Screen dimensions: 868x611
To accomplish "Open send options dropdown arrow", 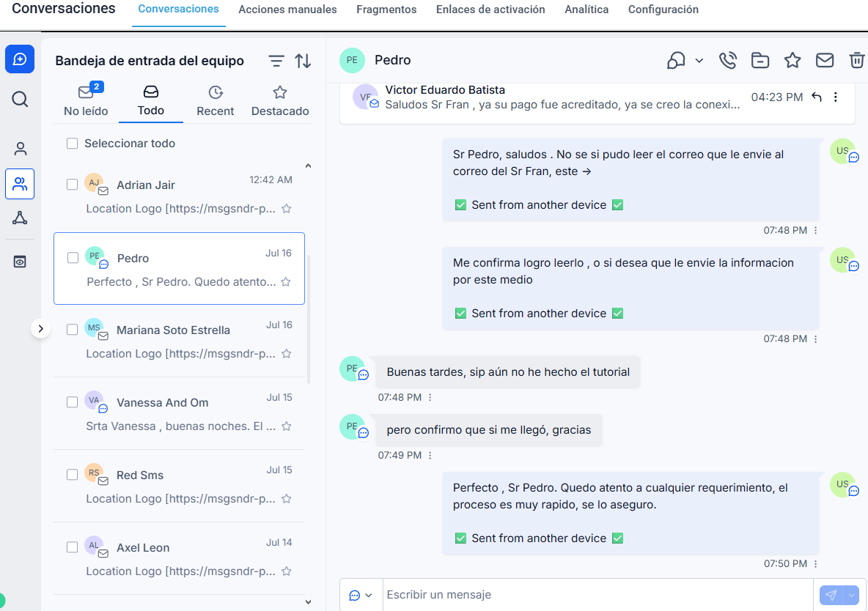I will click(x=851, y=596).
